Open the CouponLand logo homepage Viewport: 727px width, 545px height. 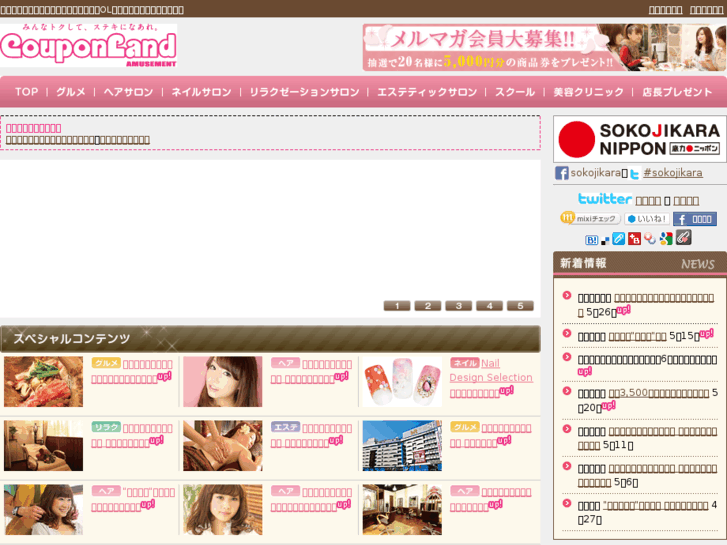pos(89,45)
